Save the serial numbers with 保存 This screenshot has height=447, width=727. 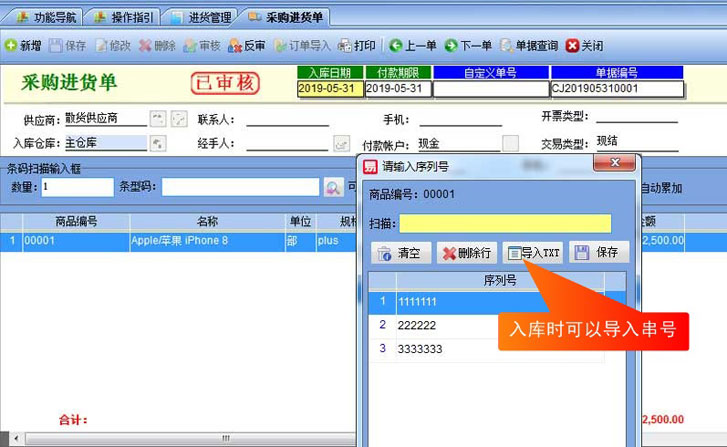pyautogui.click(x=597, y=253)
